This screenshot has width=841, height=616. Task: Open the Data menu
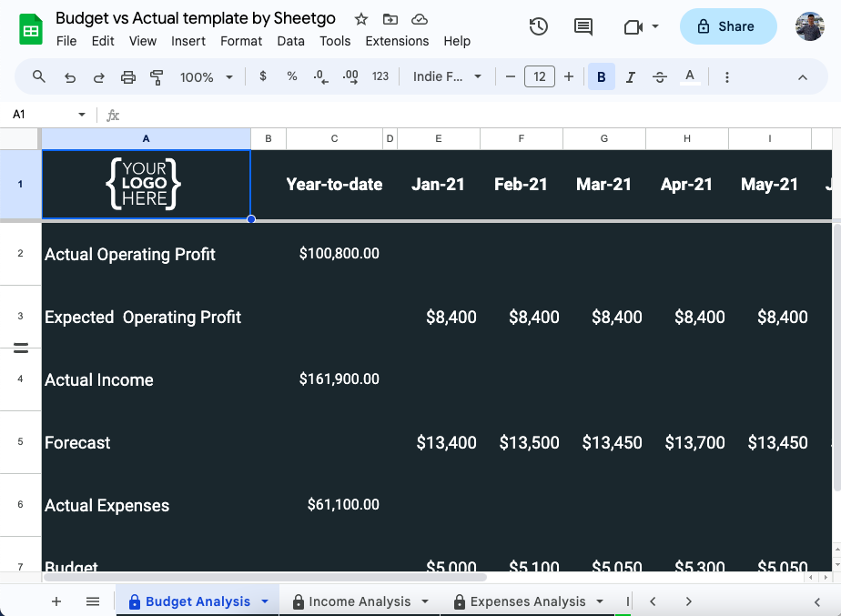pyautogui.click(x=290, y=41)
